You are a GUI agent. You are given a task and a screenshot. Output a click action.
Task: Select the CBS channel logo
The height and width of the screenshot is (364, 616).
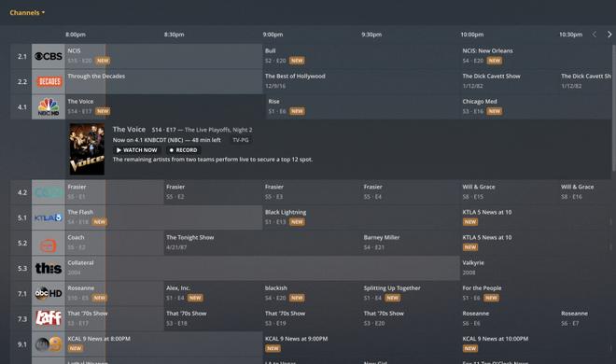[x=49, y=56]
